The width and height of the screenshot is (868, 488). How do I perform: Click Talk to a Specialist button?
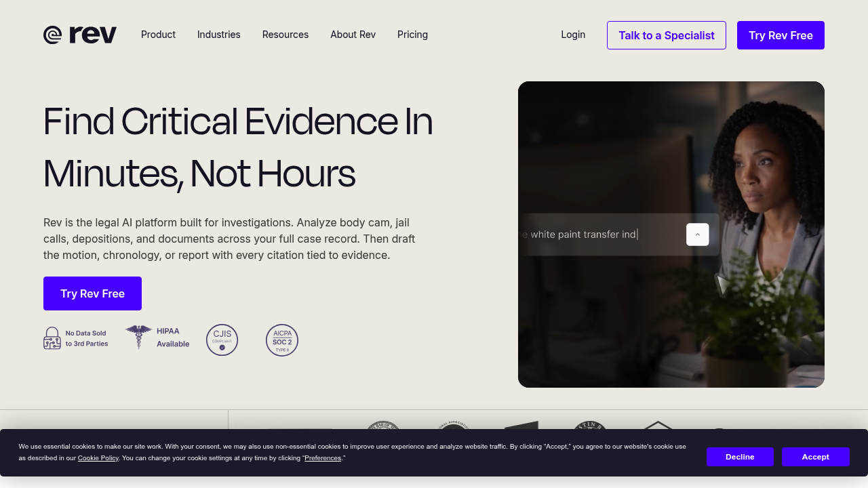(x=667, y=35)
